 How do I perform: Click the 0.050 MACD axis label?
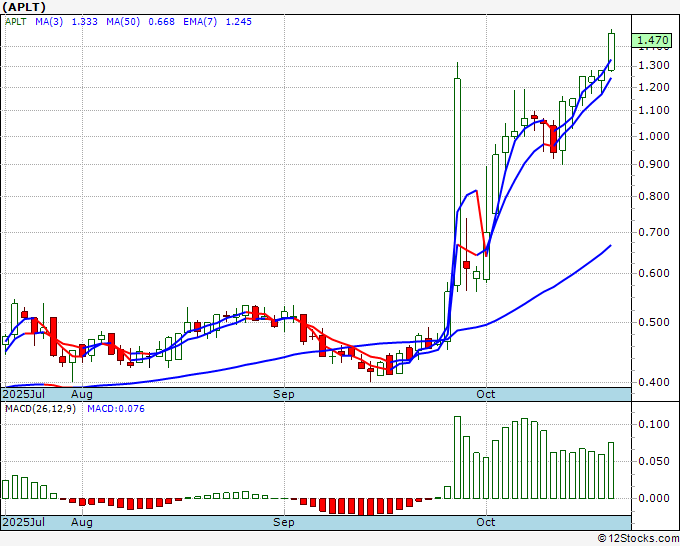tap(654, 461)
